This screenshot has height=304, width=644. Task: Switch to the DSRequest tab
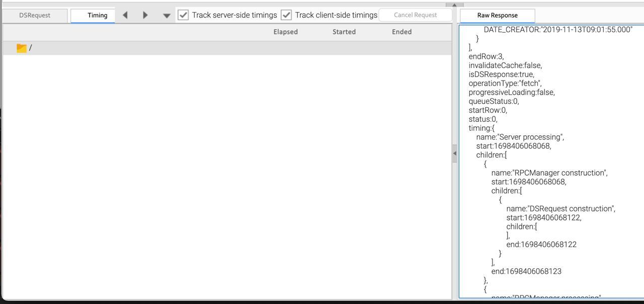tap(35, 15)
